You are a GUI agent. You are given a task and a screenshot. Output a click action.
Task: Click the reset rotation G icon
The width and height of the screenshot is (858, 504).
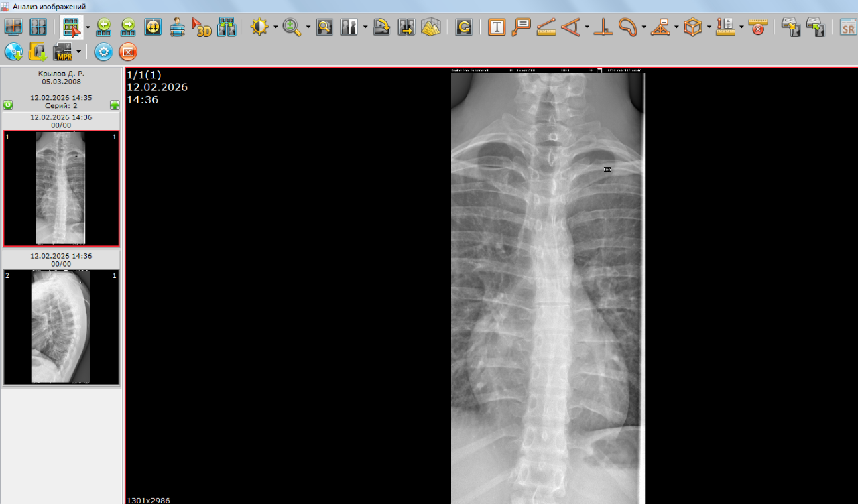463,27
